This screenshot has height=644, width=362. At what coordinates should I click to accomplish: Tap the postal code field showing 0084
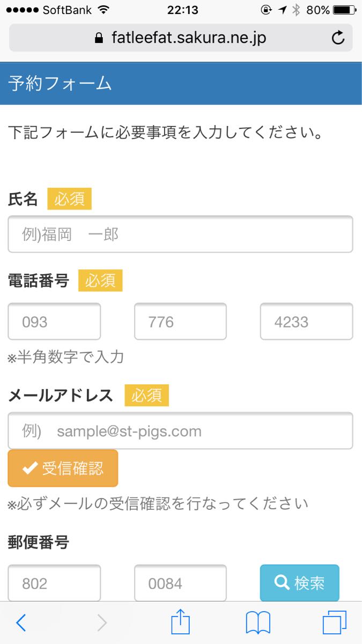click(180, 583)
